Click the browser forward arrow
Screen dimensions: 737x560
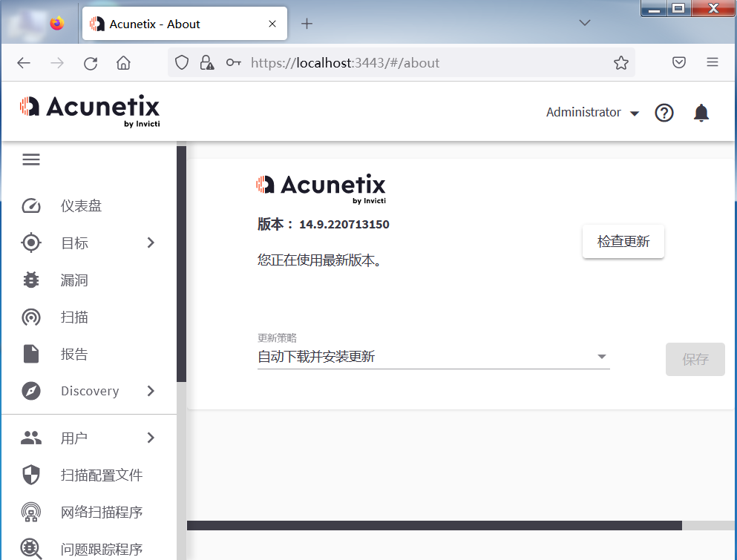(57, 63)
